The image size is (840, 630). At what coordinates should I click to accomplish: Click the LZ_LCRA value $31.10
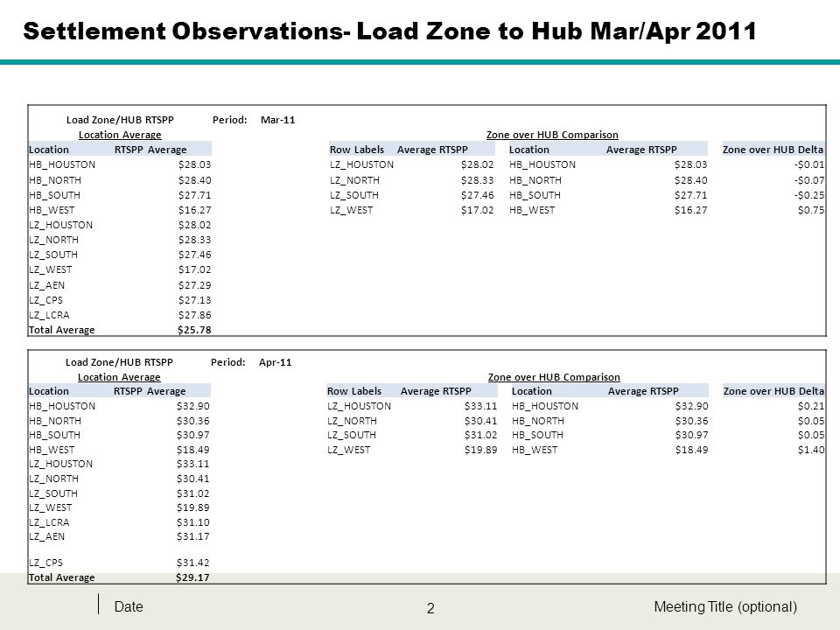pos(192,522)
